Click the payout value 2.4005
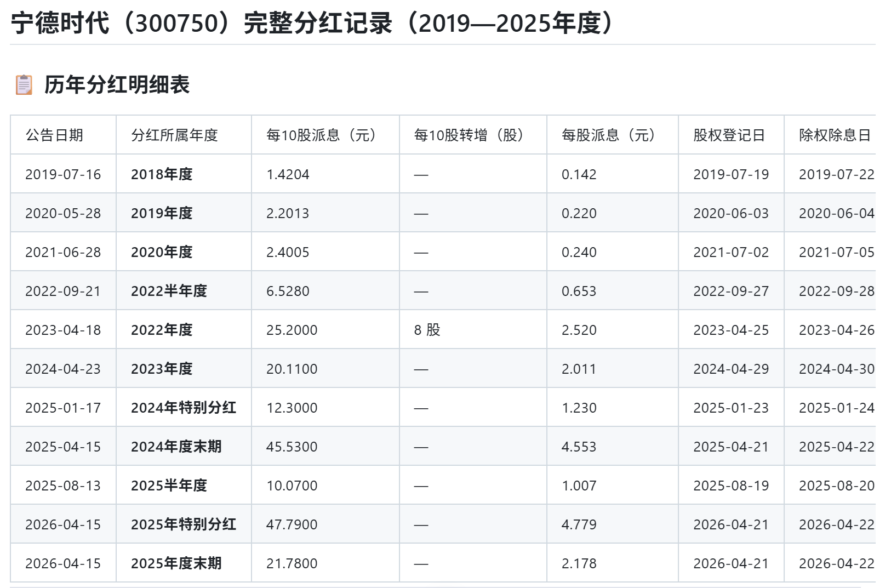 click(x=288, y=252)
